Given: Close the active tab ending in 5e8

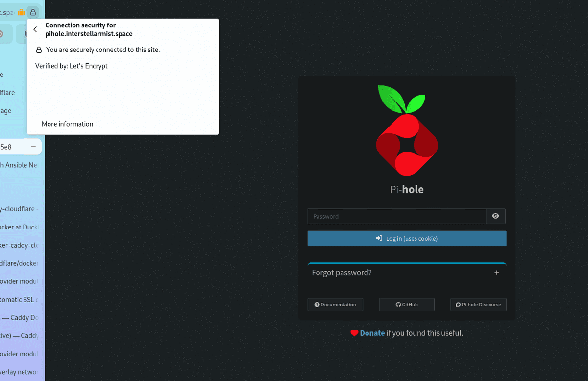Looking at the screenshot, I should 33,147.
